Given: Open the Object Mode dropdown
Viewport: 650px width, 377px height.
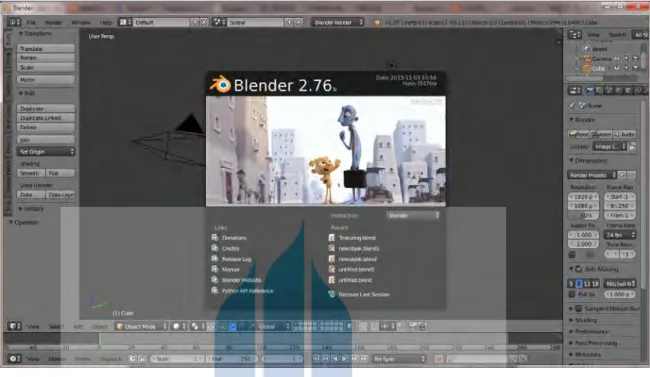Looking at the screenshot, I should coord(142,326).
